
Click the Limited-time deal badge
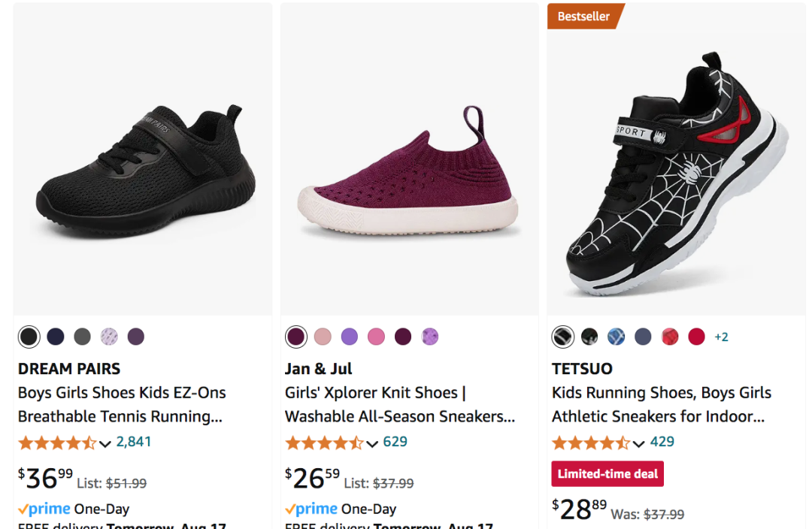[607, 474]
